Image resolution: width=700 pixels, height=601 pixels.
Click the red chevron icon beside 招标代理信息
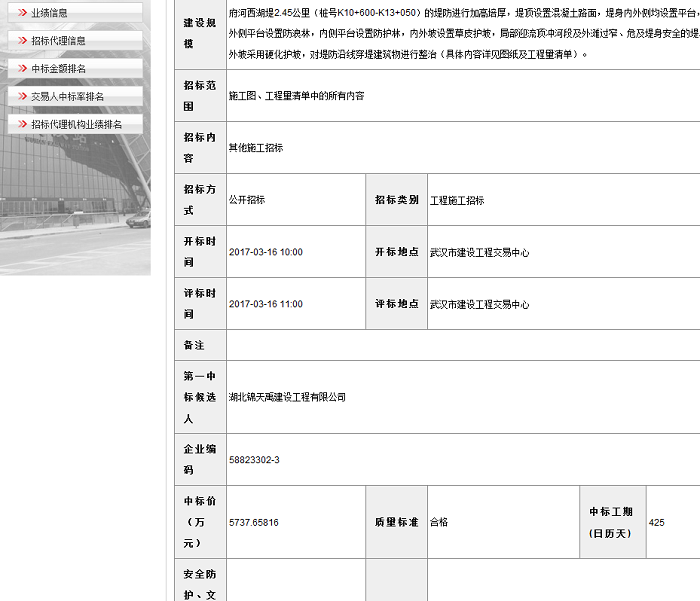tap(21, 41)
